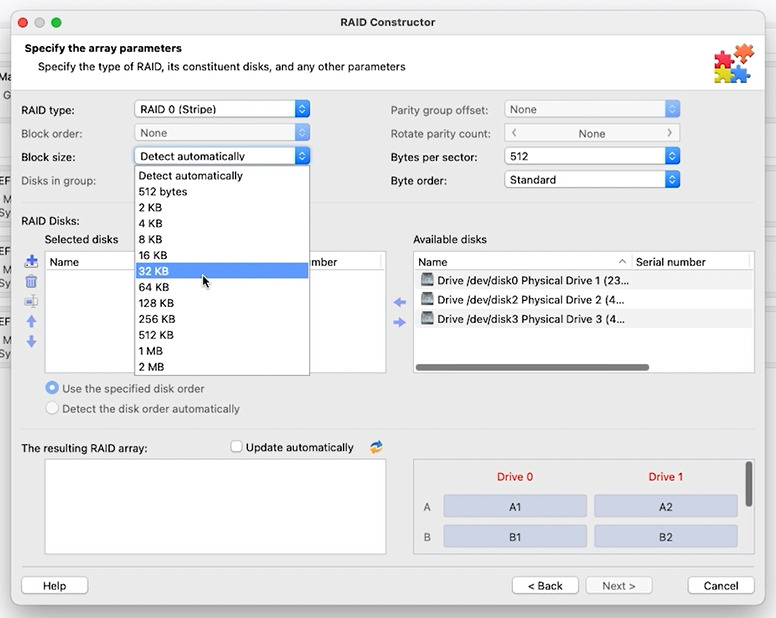The image size is (776, 618).
Task: Click Name column header in Available disks
Action: point(523,262)
